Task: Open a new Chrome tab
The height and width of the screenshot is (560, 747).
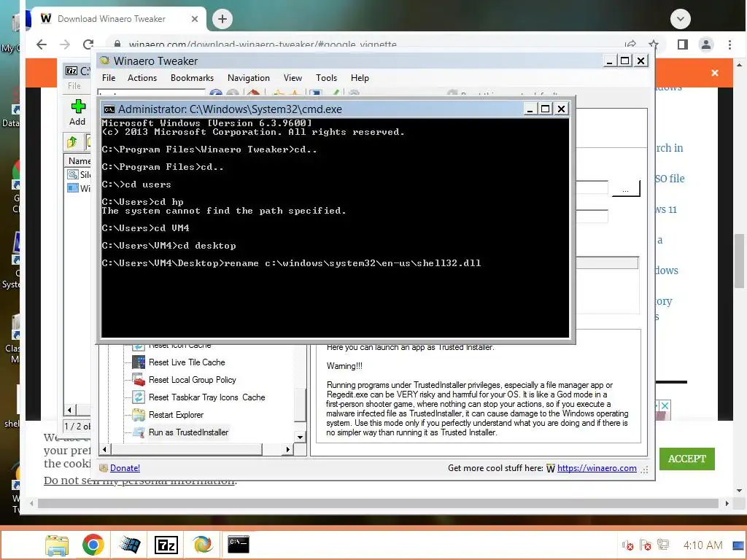Action: point(222,19)
